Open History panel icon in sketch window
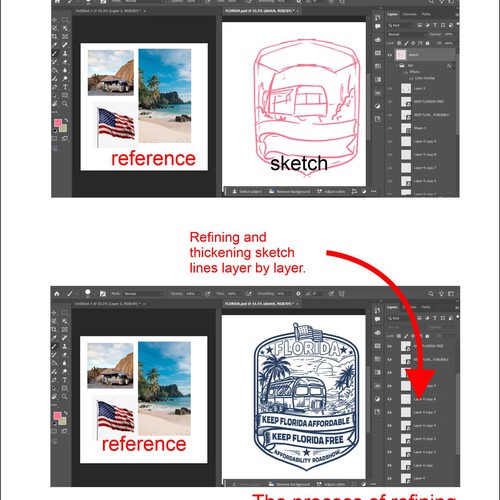 pyautogui.click(x=377, y=17)
